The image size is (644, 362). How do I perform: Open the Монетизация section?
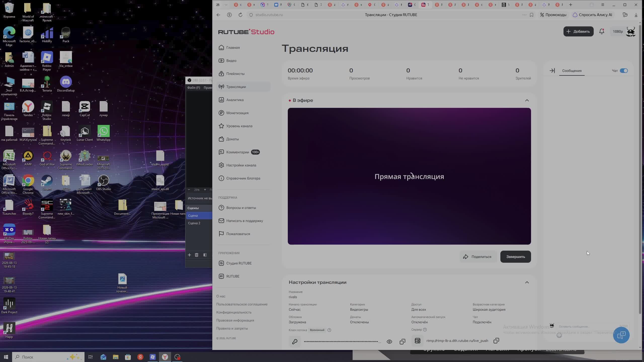click(237, 113)
